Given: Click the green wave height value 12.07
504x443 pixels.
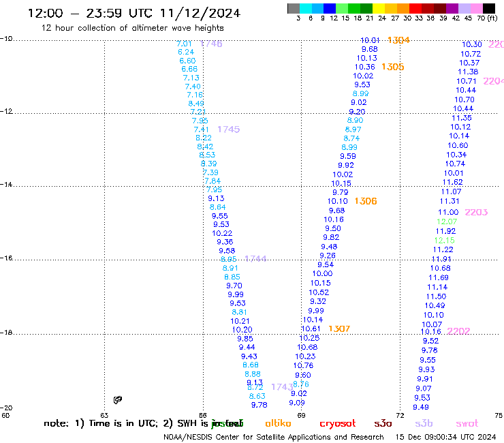Looking at the screenshot, I should tap(447, 221).
